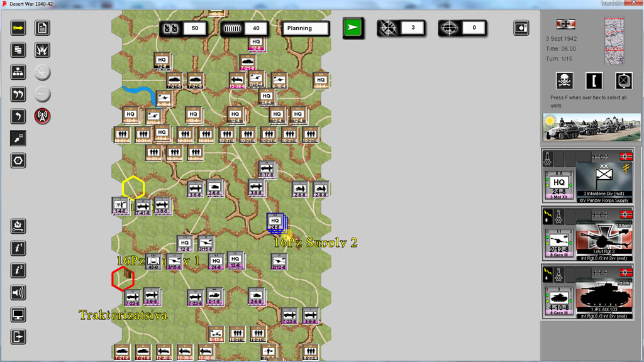
Task: Click the diagonal arrow zoom icon
Action: coord(18,139)
